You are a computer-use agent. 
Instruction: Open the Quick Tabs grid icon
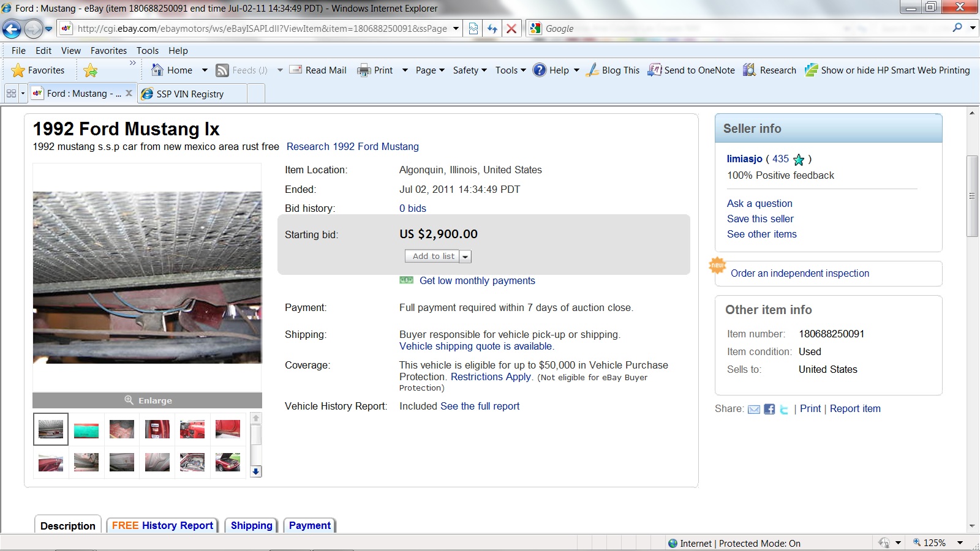pyautogui.click(x=11, y=94)
